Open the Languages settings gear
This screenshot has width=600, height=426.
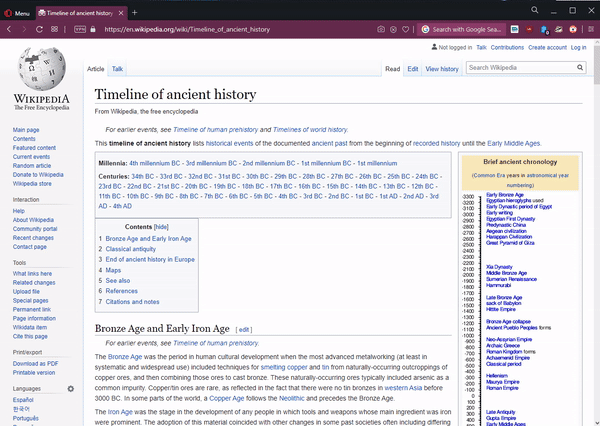(x=70, y=388)
